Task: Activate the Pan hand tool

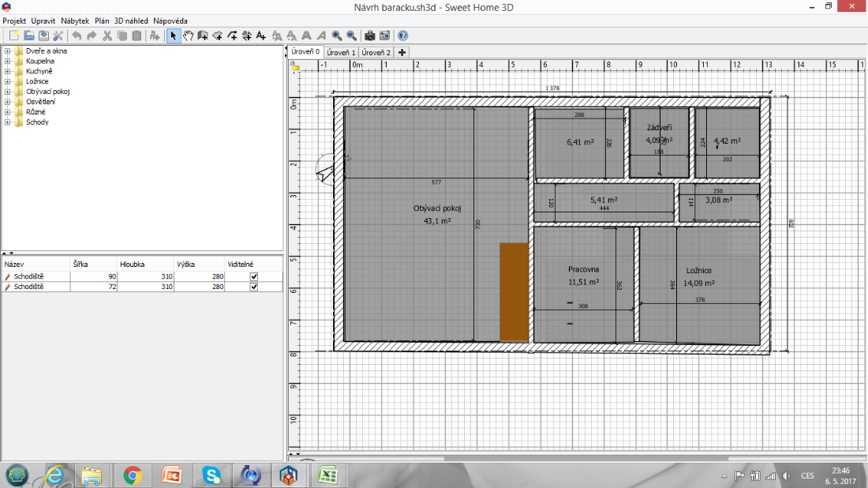Action: pos(189,36)
